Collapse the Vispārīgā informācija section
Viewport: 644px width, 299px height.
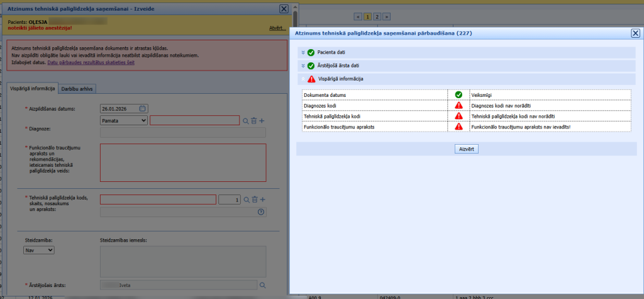[303, 79]
